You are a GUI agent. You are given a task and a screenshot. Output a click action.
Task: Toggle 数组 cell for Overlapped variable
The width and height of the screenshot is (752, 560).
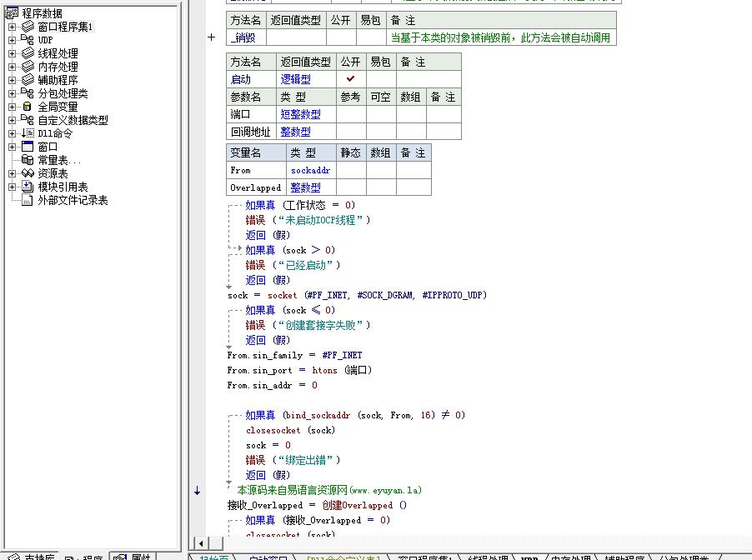[381, 187]
